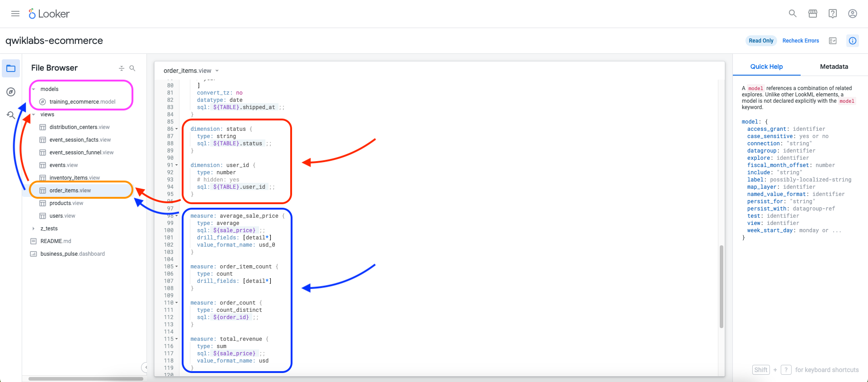Click the qwiklabs-ecommerce project title
Screen dimensions: 868x382
(x=54, y=41)
